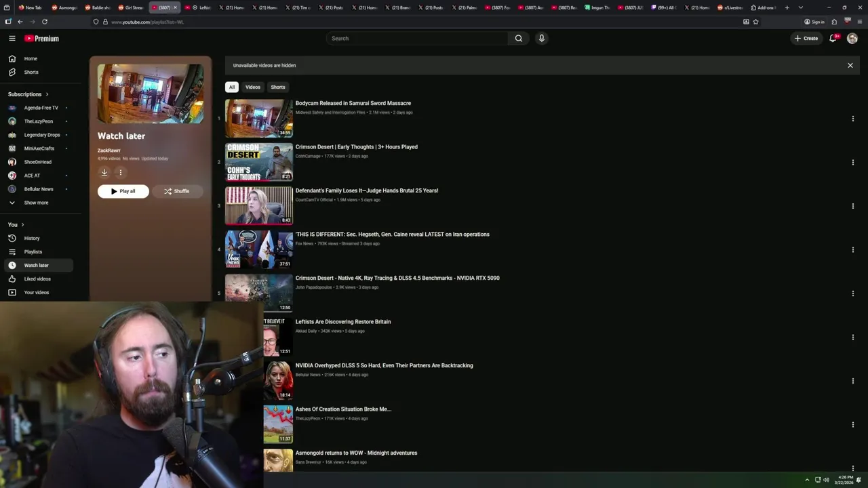Download the Watch later playlist
The image size is (868, 488).
(104, 173)
